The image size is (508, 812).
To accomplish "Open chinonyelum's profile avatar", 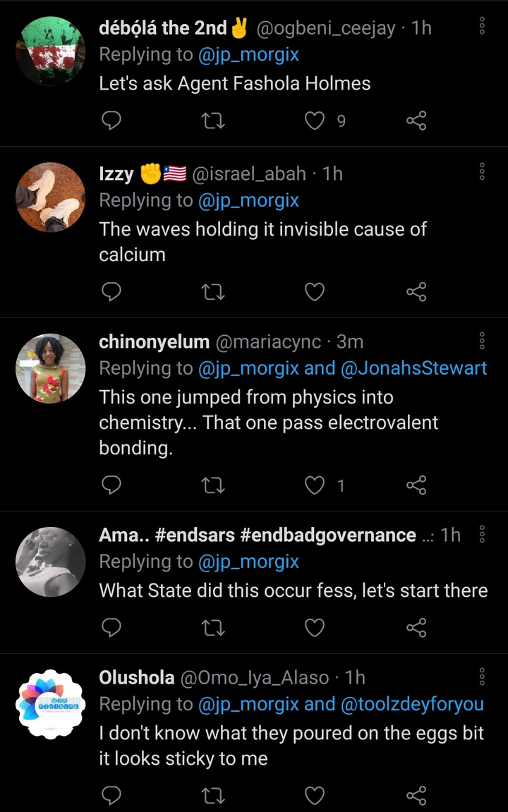I will point(50,368).
